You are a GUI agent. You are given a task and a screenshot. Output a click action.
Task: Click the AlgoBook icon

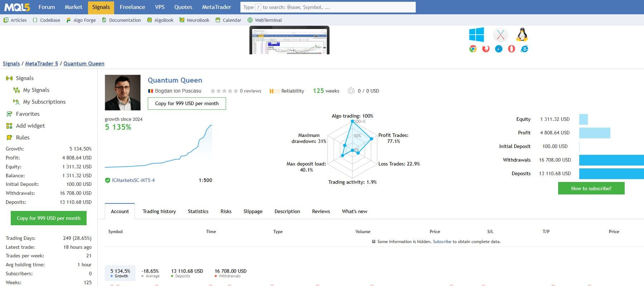150,20
